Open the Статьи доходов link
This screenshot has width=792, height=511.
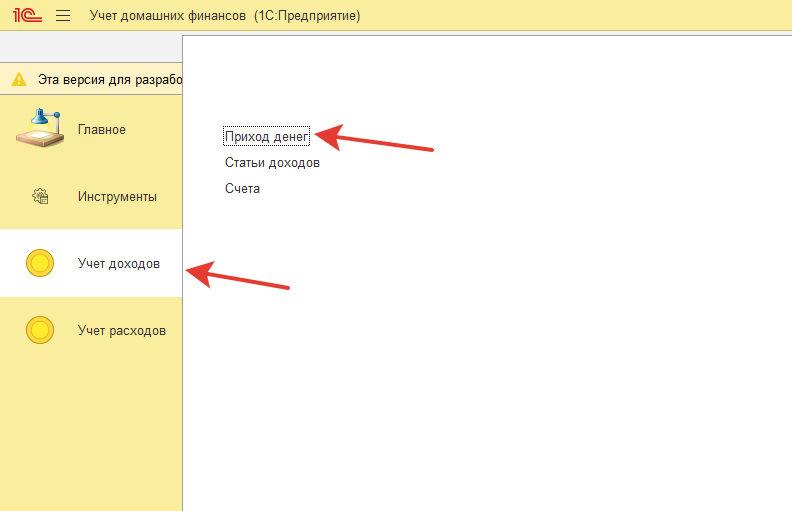tap(272, 163)
